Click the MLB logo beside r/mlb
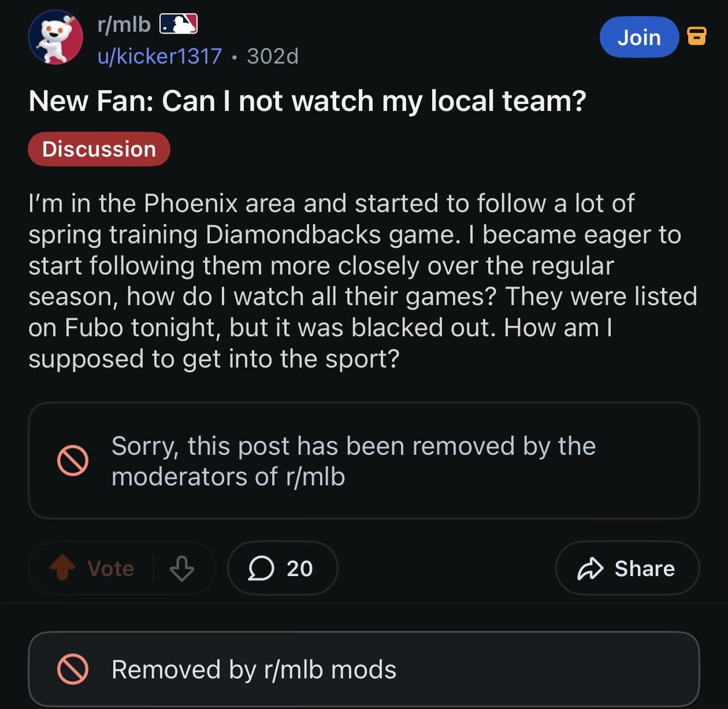Screen dimensions: 728x709 [x=179, y=24]
